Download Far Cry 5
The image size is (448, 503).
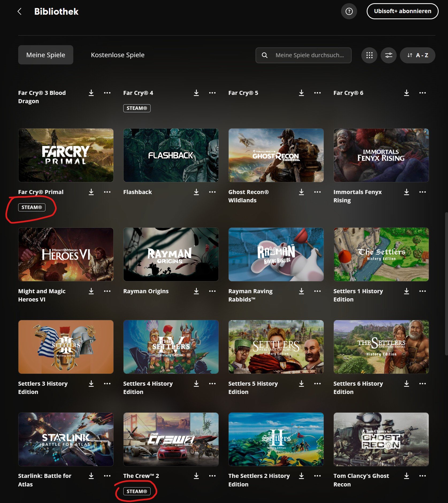click(301, 93)
